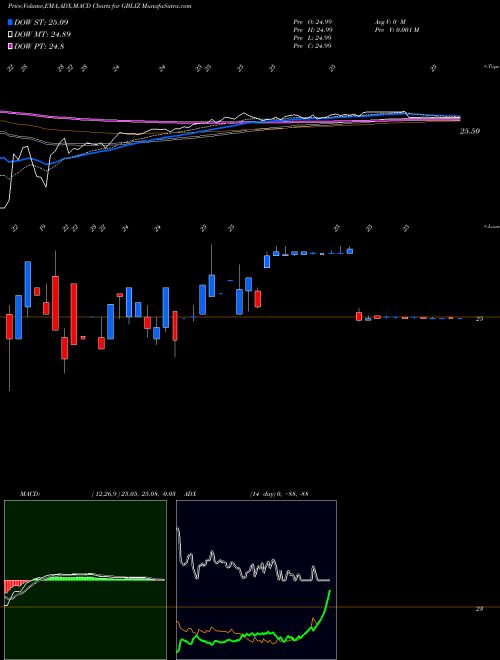
Task: Click the 23 axis label near ADX
Action: click(x=479, y=608)
